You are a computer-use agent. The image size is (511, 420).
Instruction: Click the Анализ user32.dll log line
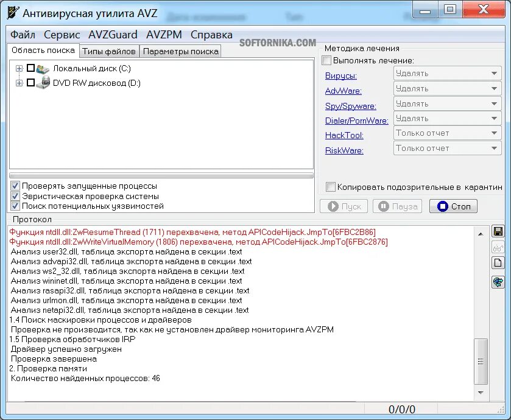point(127,251)
